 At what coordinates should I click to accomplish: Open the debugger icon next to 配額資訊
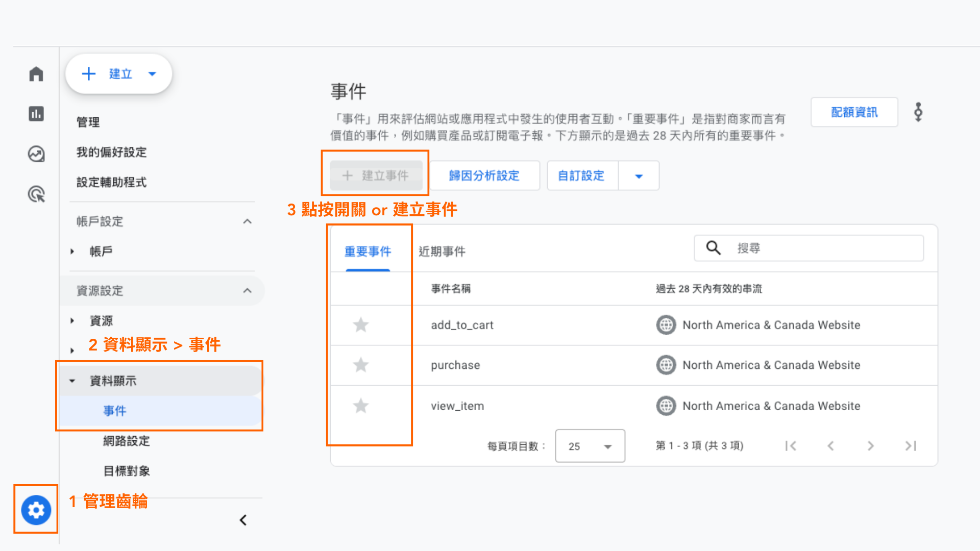pyautogui.click(x=918, y=112)
